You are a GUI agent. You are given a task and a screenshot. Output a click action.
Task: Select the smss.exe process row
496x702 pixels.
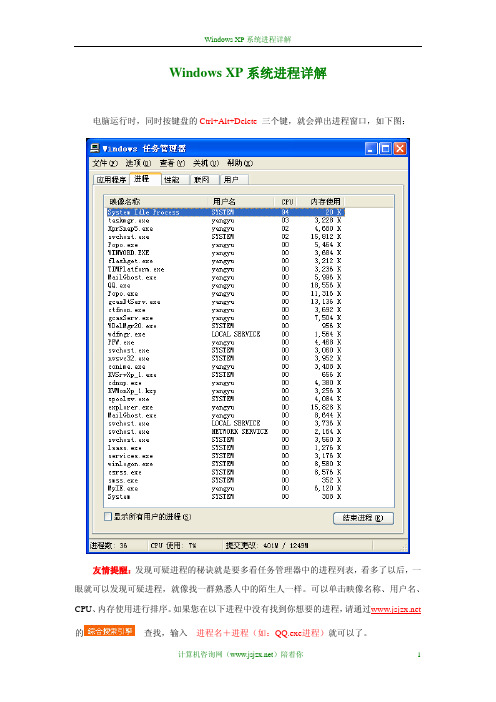pos(225,480)
